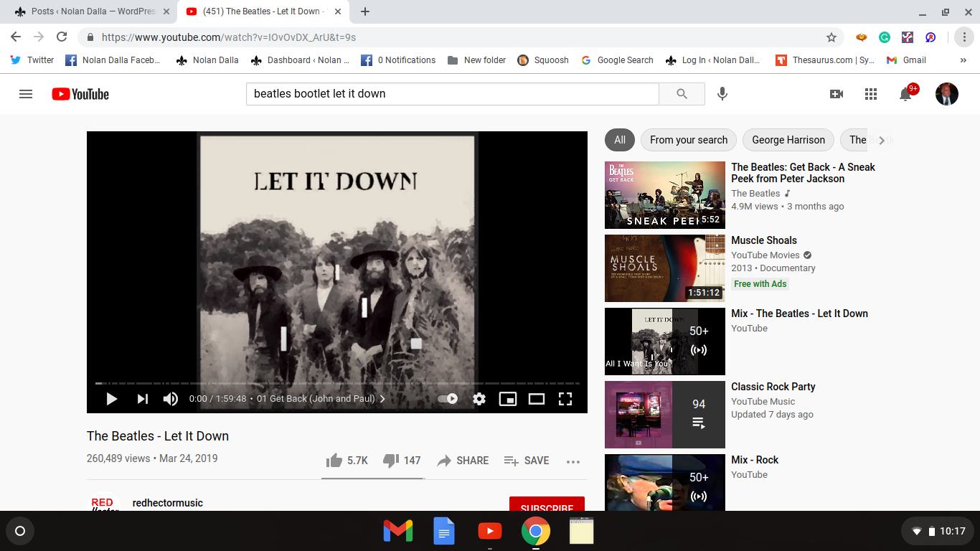Play the video
980x551 pixels.
point(112,399)
